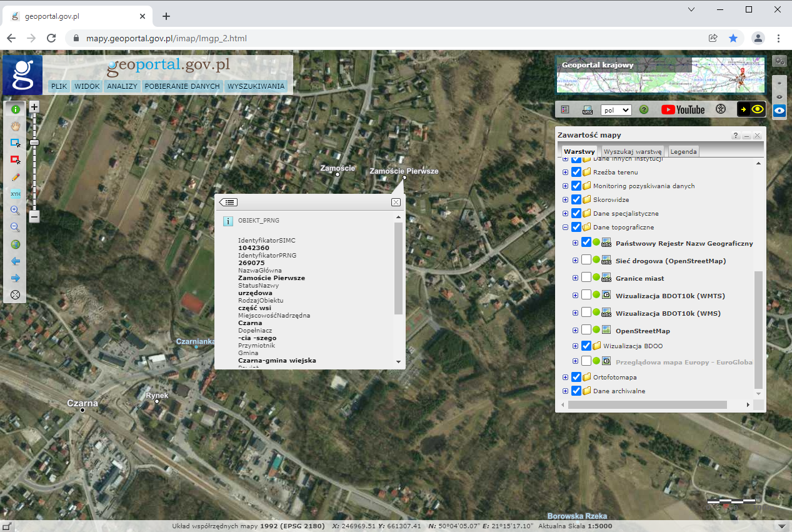Close the OBIEKT_PRNG info popup

coord(396,202)
